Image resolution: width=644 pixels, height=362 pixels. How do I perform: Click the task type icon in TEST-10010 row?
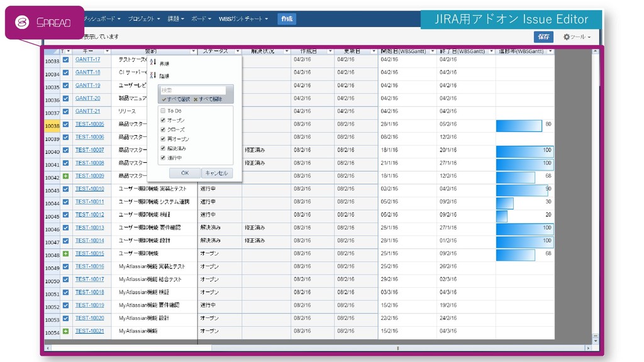pyautogui.click(x=65, y=189)
